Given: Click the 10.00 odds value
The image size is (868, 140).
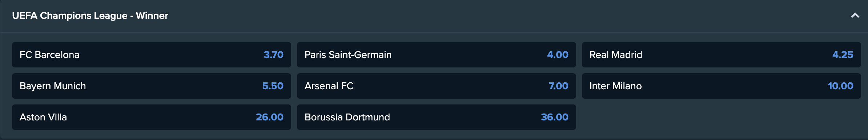Looking at the screenshot, I should pos(840,86).
